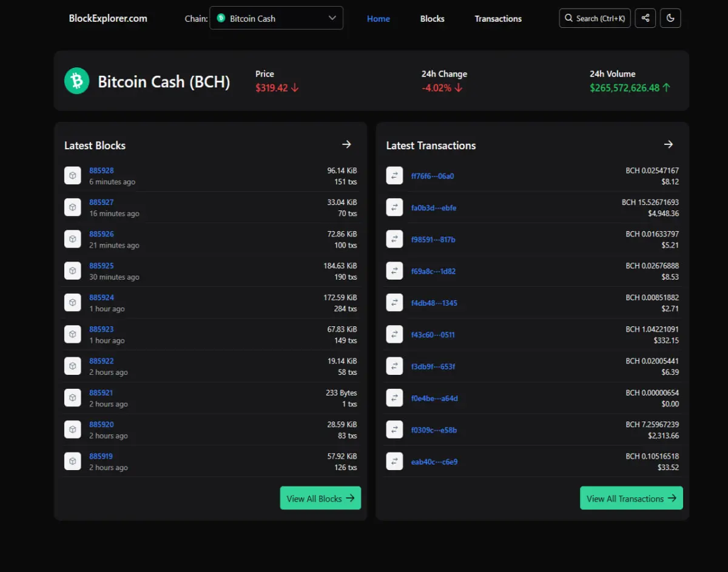Viewport: 728px width, 572px height.
Task: Click the Bitcoin Cash green logo icon
Action: pos(77,81)
